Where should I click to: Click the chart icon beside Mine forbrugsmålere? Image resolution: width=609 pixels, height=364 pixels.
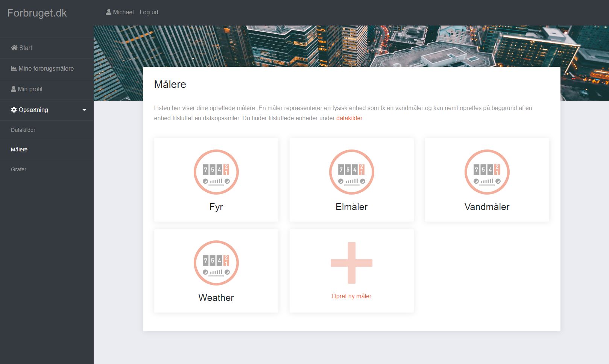click(x=14, y=68)
